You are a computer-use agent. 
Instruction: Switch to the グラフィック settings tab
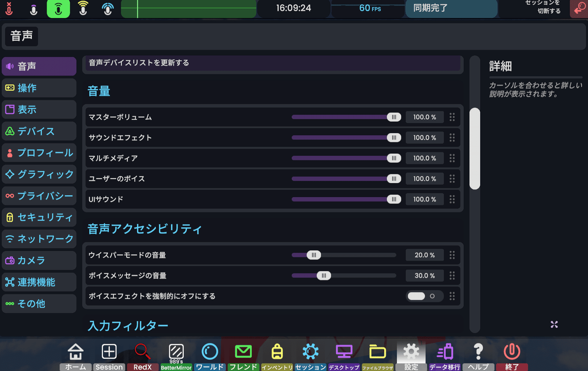coord(39,174)
